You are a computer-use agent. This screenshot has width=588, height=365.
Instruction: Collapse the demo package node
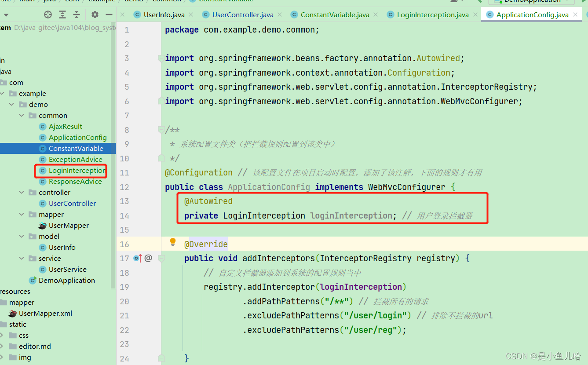click(x=12, y=104)
